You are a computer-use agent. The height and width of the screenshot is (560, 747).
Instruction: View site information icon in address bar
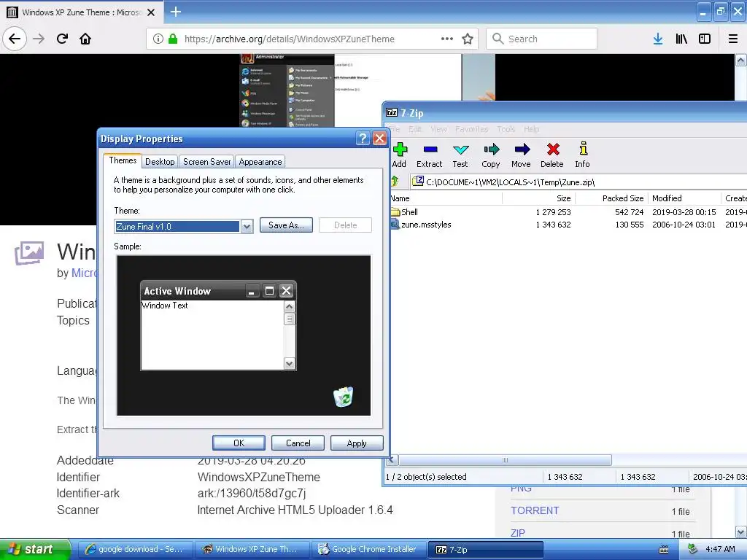point(158,39)
